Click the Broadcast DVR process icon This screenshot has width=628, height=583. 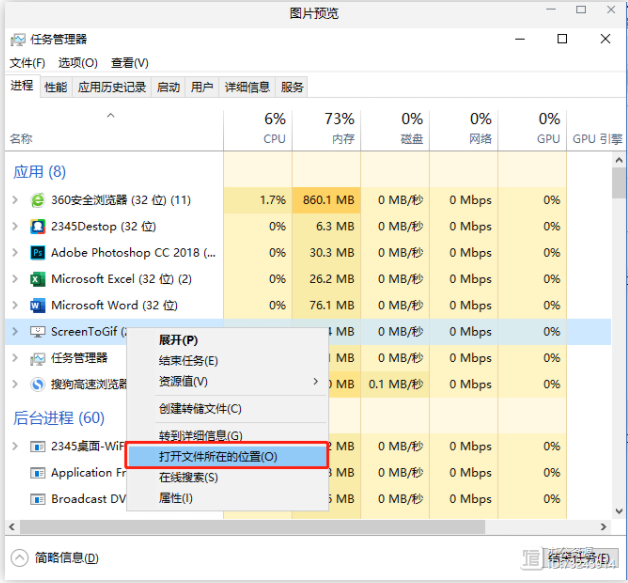pos(38,499)
